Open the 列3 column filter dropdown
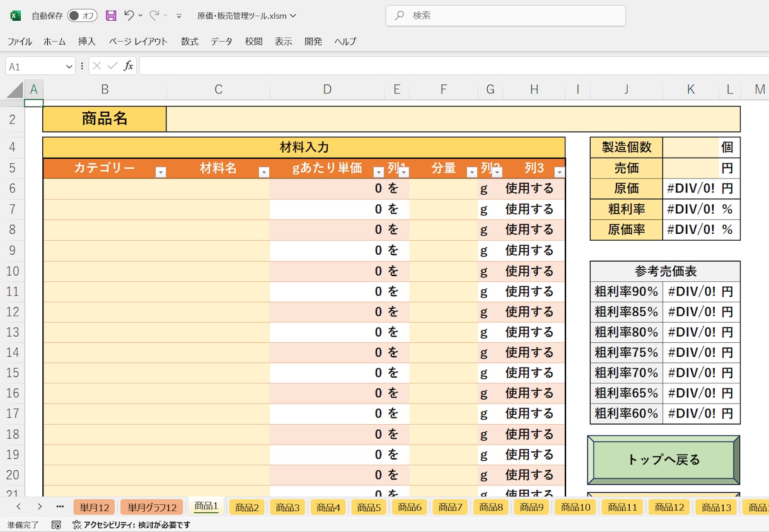The height and width of the screenshot is (532, 769). coord(559,172)
